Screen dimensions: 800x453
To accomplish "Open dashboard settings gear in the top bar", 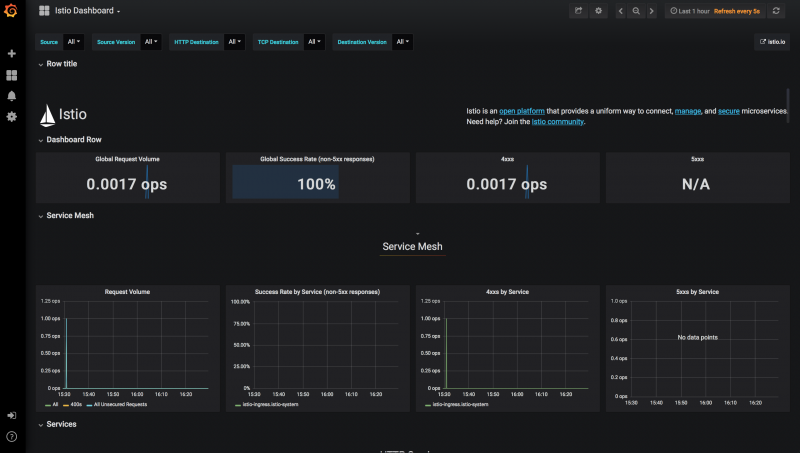I will [599, 11].
